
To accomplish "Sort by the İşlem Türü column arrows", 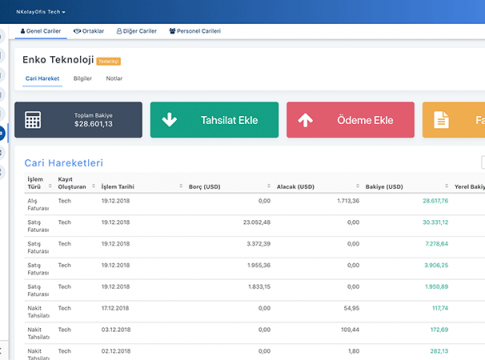I will (50, 186).
